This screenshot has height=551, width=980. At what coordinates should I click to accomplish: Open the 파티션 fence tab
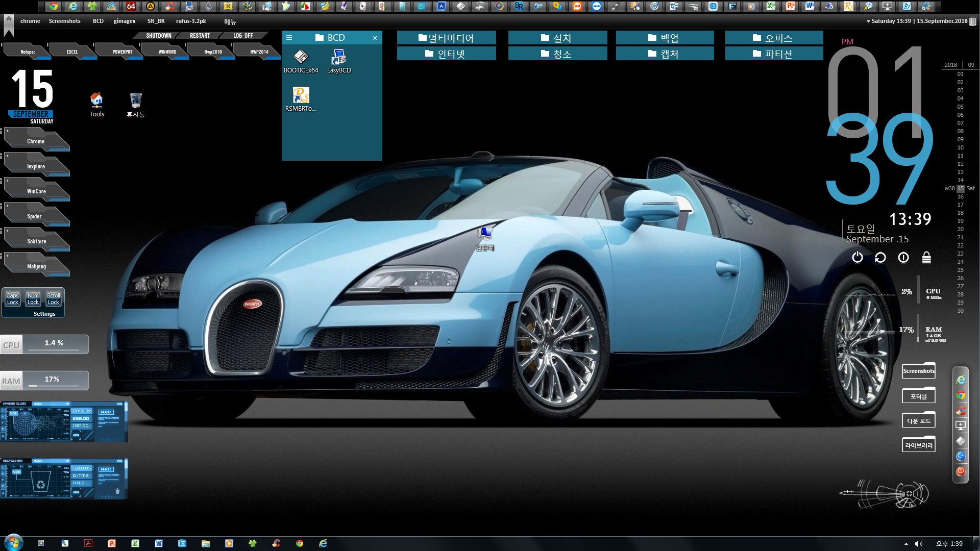click(x=774, y=54)
